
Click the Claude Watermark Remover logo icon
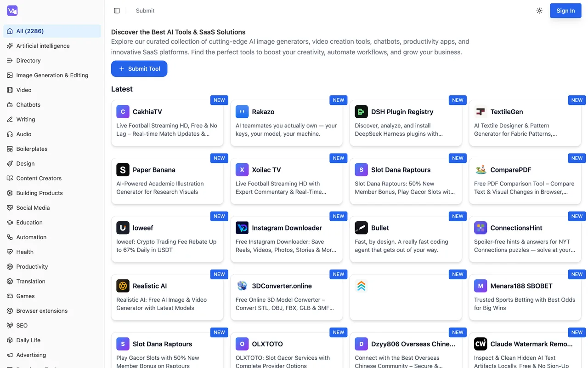pos(481,344)
